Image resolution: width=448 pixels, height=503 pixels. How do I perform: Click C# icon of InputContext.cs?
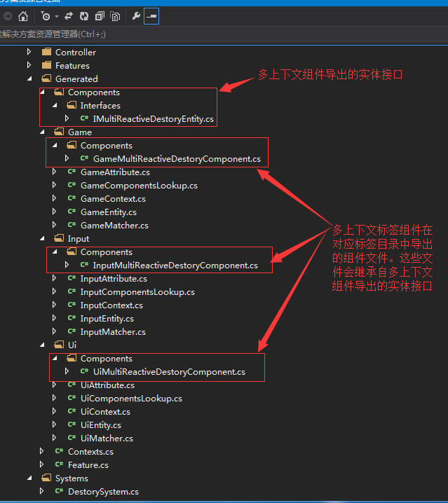(72, 305)
